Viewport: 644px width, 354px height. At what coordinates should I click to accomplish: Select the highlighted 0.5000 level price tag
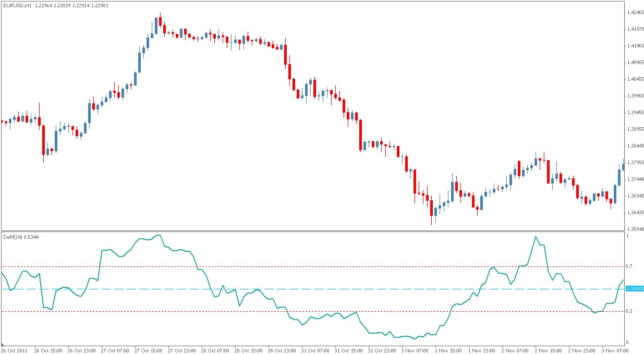[x=635, y=288]
